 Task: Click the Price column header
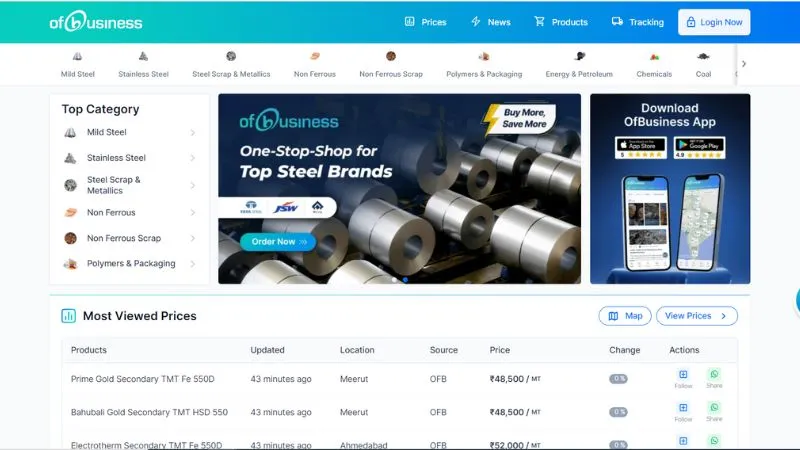tap(499, 350)
